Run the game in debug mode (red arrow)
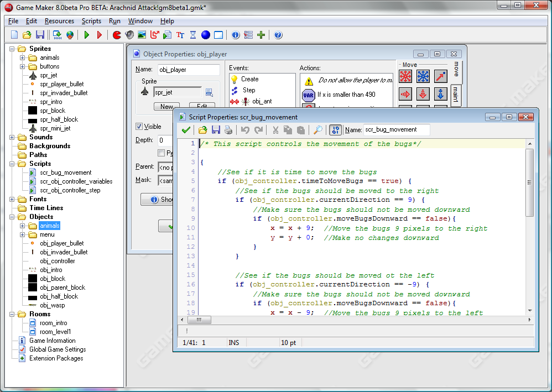This screenshot has height=392, width=552. point(100,35)
